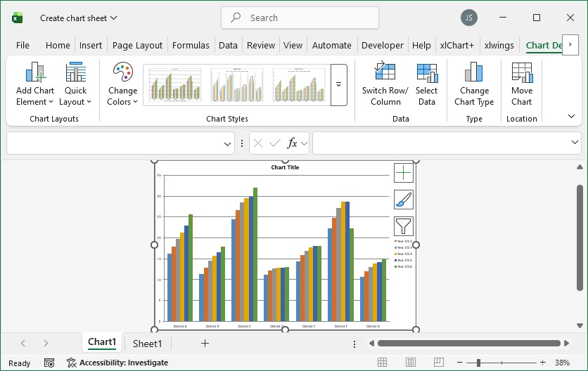
Task: Open the Review tab
Action: pyautogui.click(x=261, y=46)
